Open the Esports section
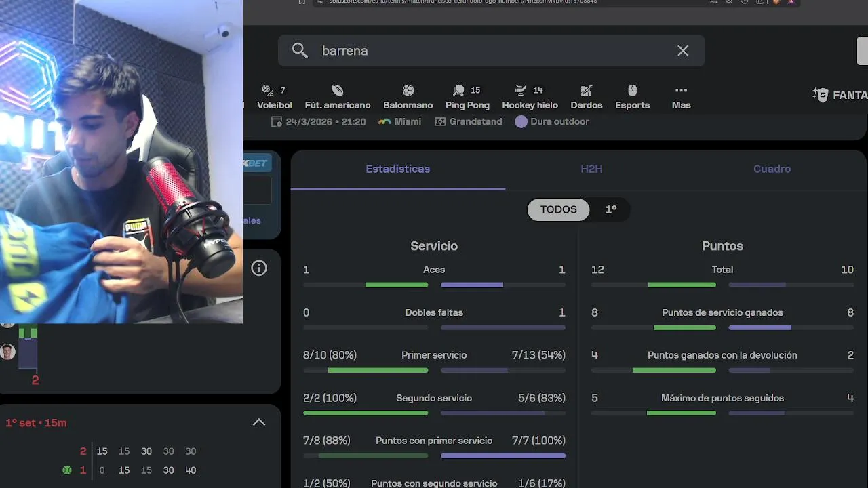Viewport: 868px width, 488px height. 632,98
